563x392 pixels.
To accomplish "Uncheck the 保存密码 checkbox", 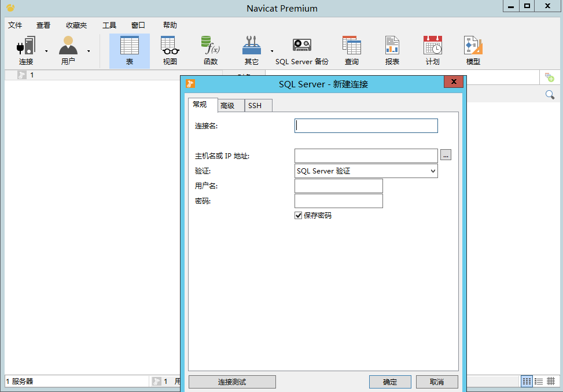I will pyautogui.click(x=299, y=216).
